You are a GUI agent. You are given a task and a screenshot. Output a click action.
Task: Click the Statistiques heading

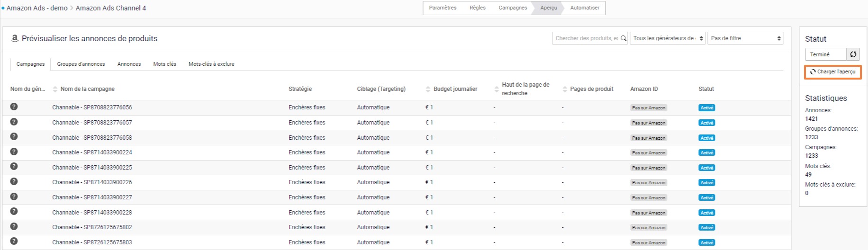click(x=826, y=98)
